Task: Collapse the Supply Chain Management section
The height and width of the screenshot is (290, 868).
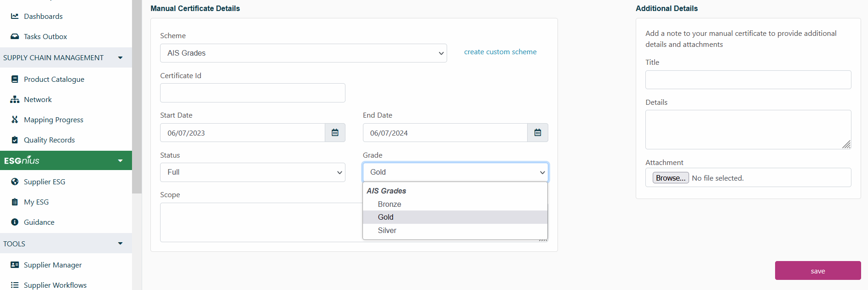Action: click(x=120, y=57)
